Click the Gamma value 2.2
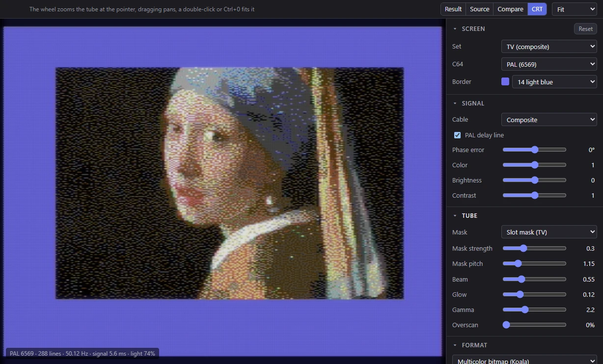The image size is (603, 364). tap(590, 310)
